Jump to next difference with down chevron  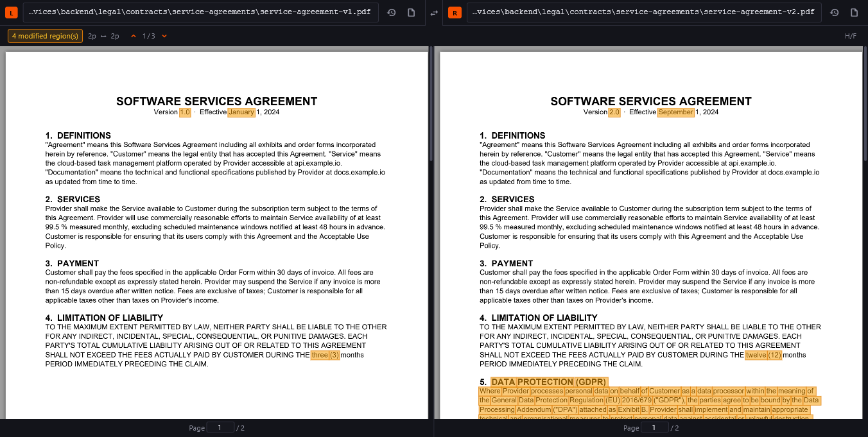click(164, 36)
